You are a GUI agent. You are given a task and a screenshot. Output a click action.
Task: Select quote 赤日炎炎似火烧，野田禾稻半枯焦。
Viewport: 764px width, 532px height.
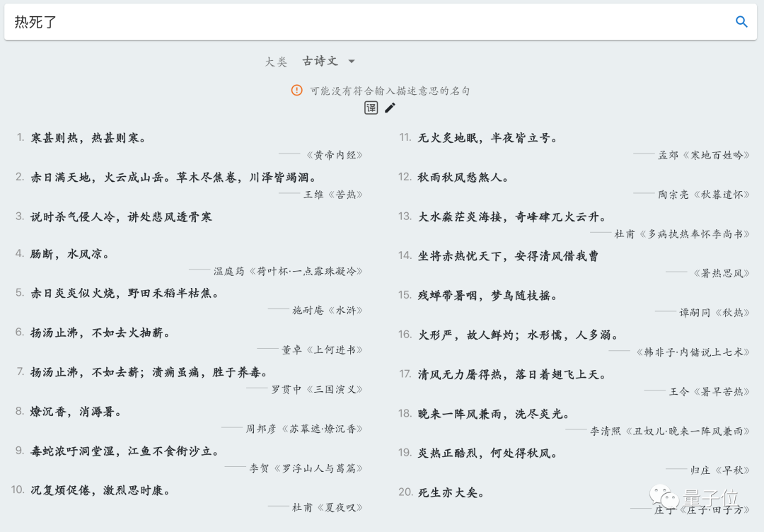point(125,294)
